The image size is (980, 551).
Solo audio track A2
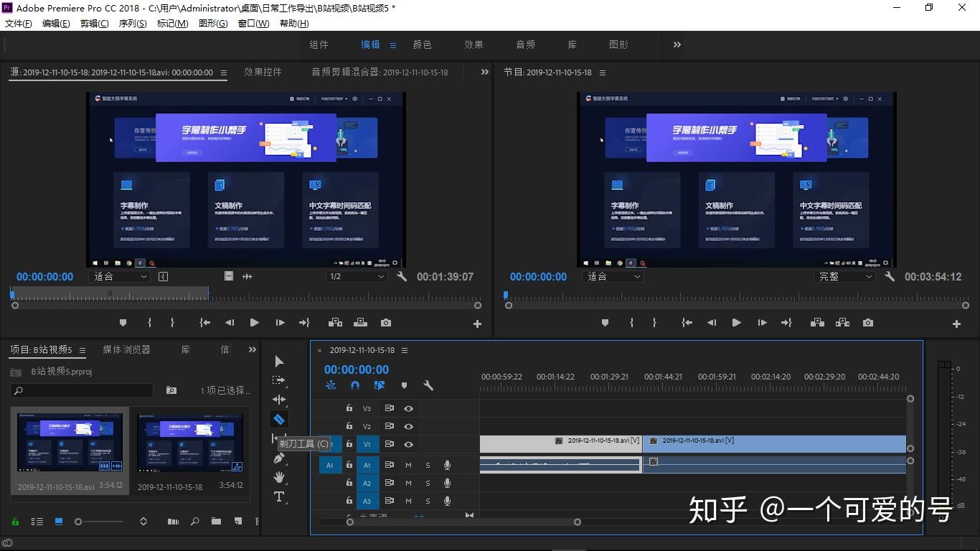point(428,483)
